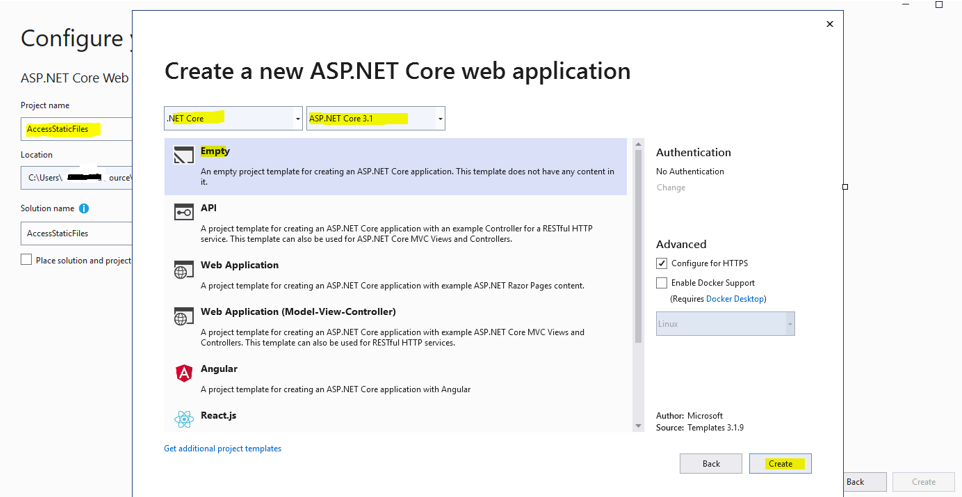Image resolution: width=962 pixels, height=497 pixels.
Task: Click the Angular logo icon
Action: [x=183, y=373]
